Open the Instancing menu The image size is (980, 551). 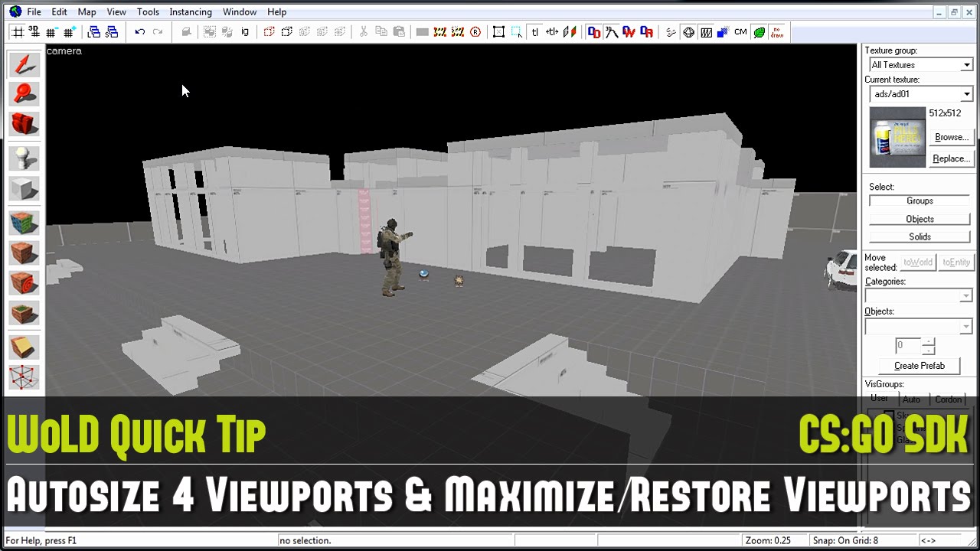pos(191,11)
